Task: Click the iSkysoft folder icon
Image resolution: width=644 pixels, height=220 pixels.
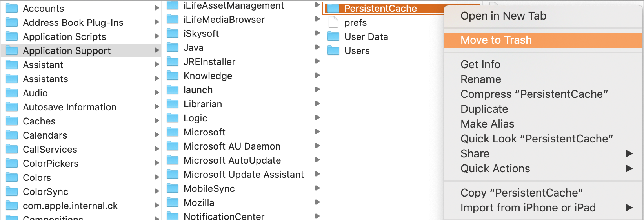Action: pos(173,33)
